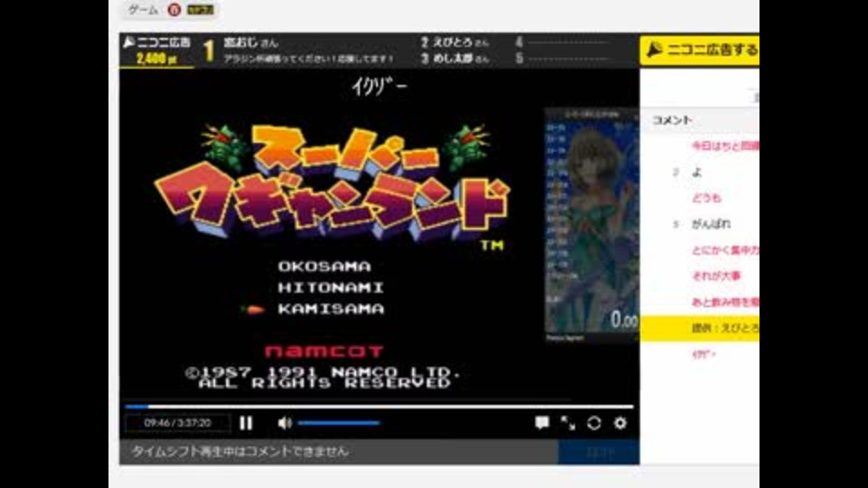Click the KAMISAMA option in game
Screen dimensions: 868x488
[x=331, y=309]
